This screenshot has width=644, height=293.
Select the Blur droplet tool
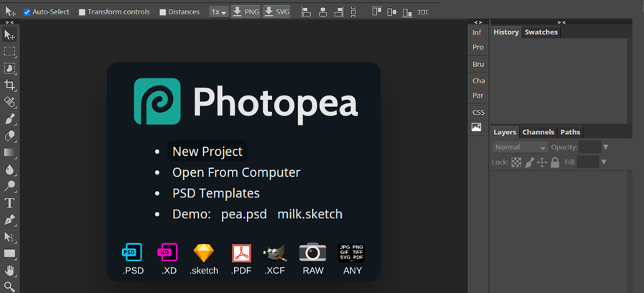pos(9,169)
